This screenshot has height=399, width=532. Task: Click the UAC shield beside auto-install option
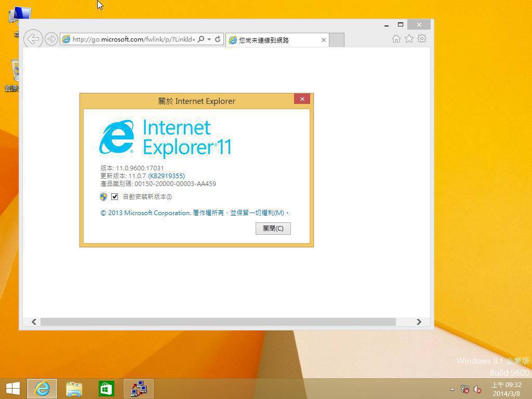[103, 196]
